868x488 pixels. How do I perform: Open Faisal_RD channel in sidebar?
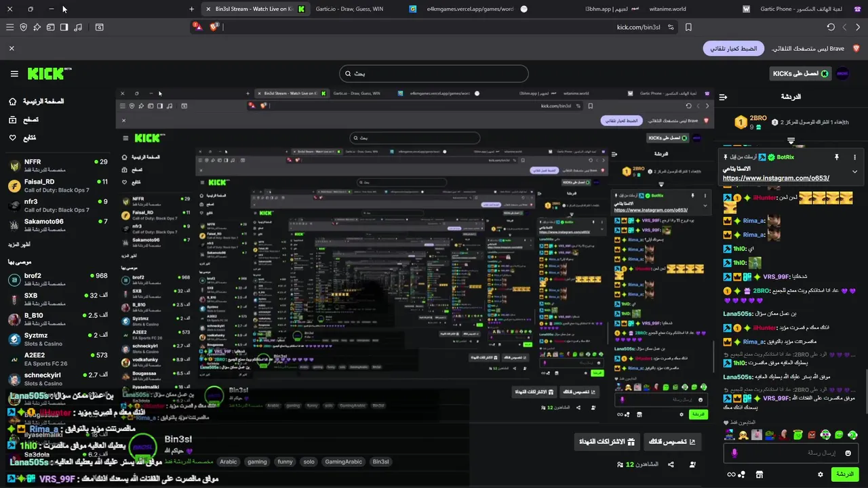pos(57,186)
